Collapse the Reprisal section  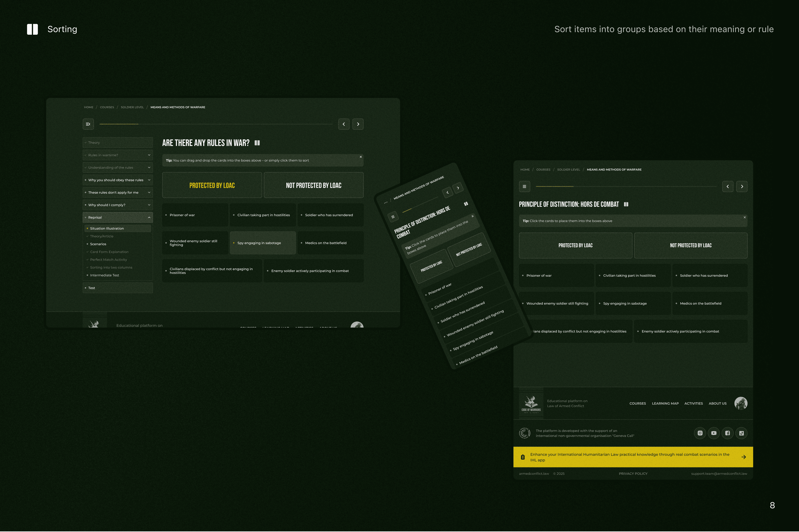tap(149, 217)
